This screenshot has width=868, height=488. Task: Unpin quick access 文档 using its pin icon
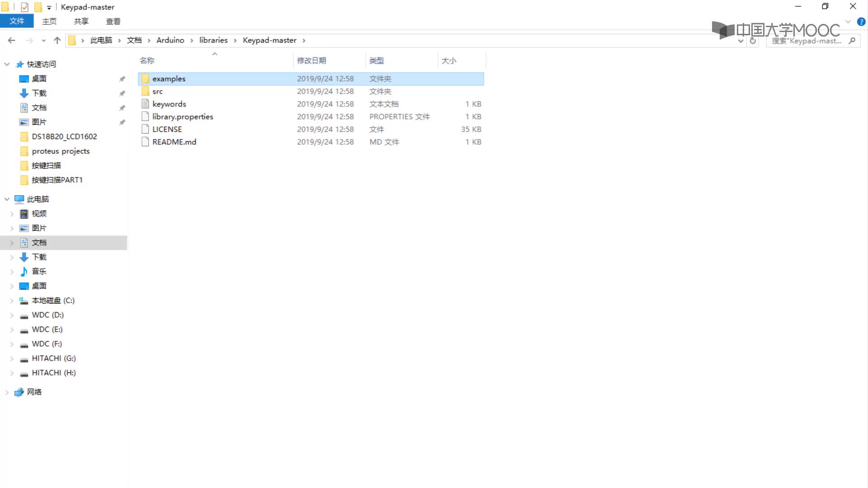click(x=122, y=108)
